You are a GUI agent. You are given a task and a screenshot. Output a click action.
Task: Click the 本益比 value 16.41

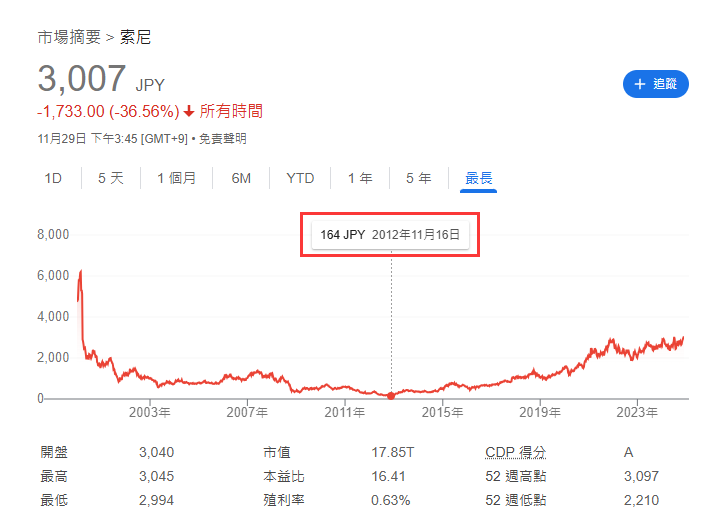[388, 476]
